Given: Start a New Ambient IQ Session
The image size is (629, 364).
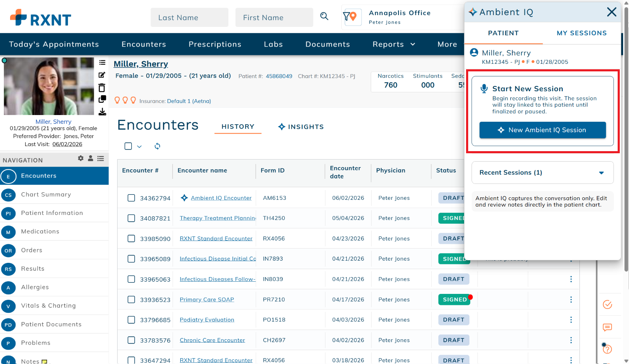Looking at the screenshot, I should click(543, 130).
